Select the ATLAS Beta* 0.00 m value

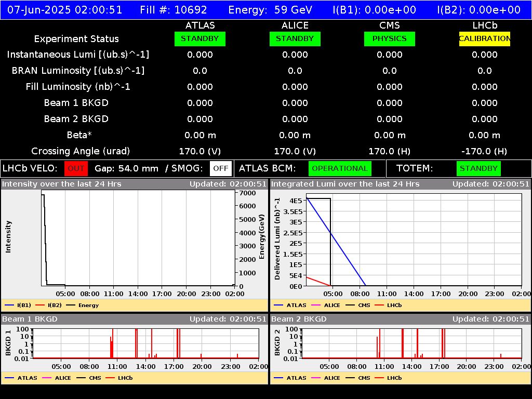(x=200, y=136)
